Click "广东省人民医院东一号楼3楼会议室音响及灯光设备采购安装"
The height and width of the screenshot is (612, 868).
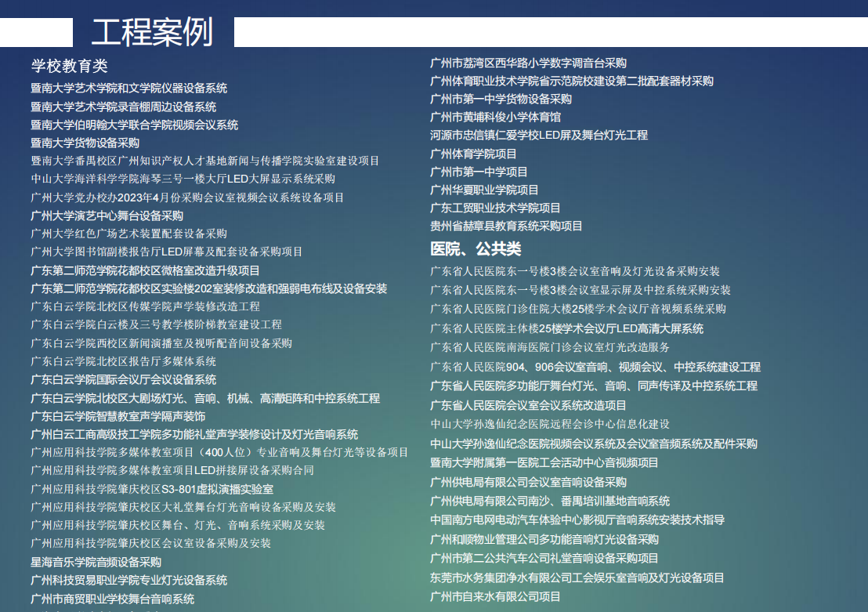tap(575, 271)
